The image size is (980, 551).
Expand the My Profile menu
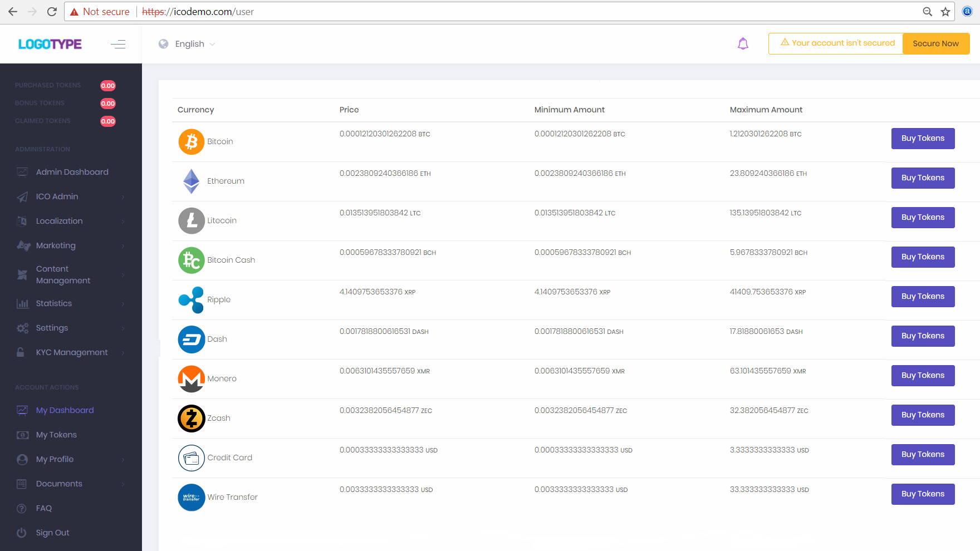55,459
